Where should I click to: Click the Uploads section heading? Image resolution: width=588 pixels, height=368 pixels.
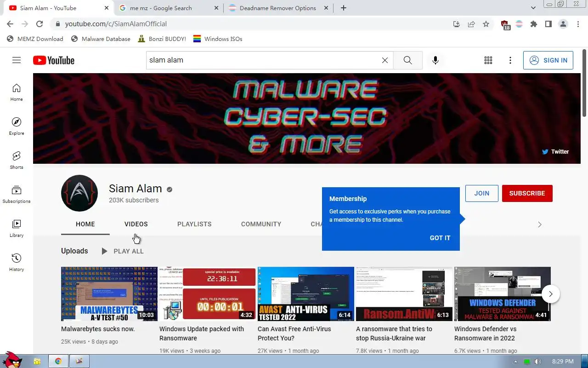tap(74, 251)
